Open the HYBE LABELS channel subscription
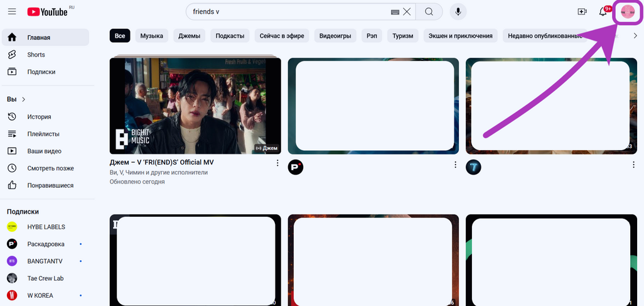 point(46,227)
